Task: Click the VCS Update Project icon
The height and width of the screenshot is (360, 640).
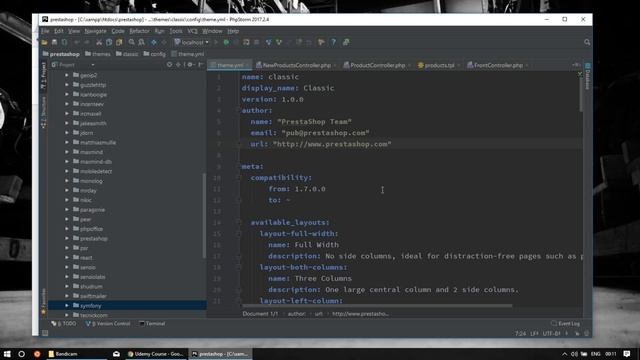Action: point(268,42)
